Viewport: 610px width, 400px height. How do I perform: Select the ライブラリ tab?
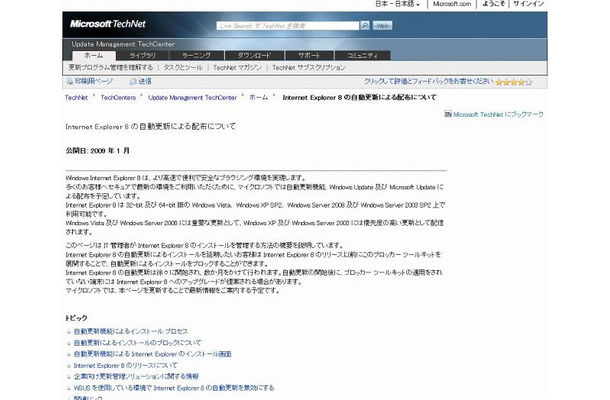[x=142, y=56]
